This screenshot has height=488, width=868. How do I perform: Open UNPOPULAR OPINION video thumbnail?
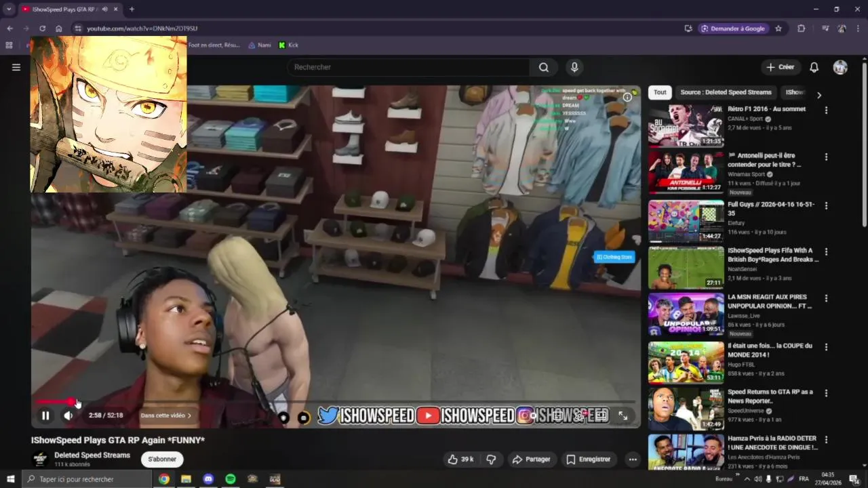click(x=686, y=314)
